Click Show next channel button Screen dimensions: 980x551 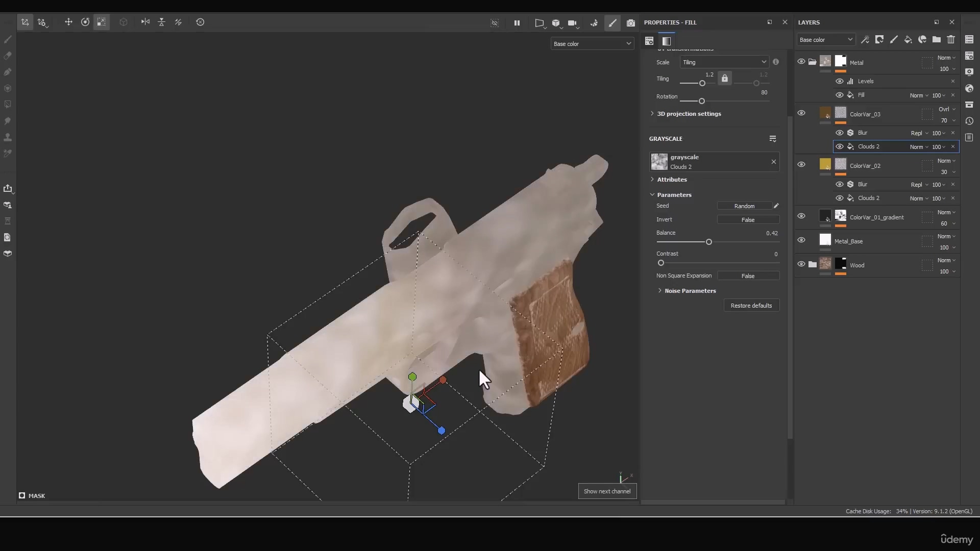(x=607, y=490)
